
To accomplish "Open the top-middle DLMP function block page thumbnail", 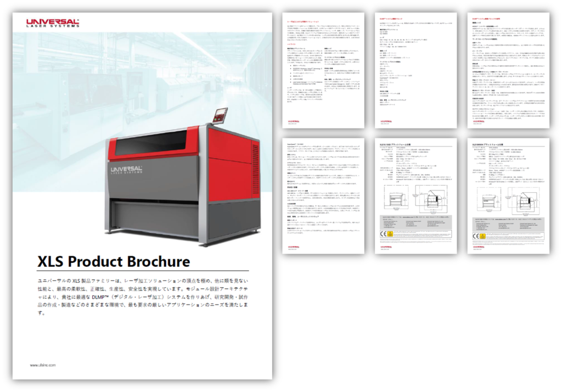I will tap(416, 70).
